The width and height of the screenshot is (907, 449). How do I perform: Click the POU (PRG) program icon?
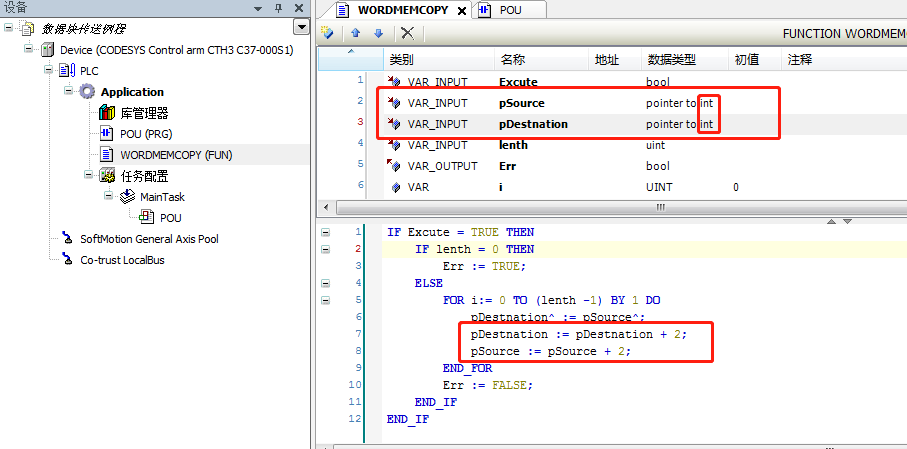(106, 134)
